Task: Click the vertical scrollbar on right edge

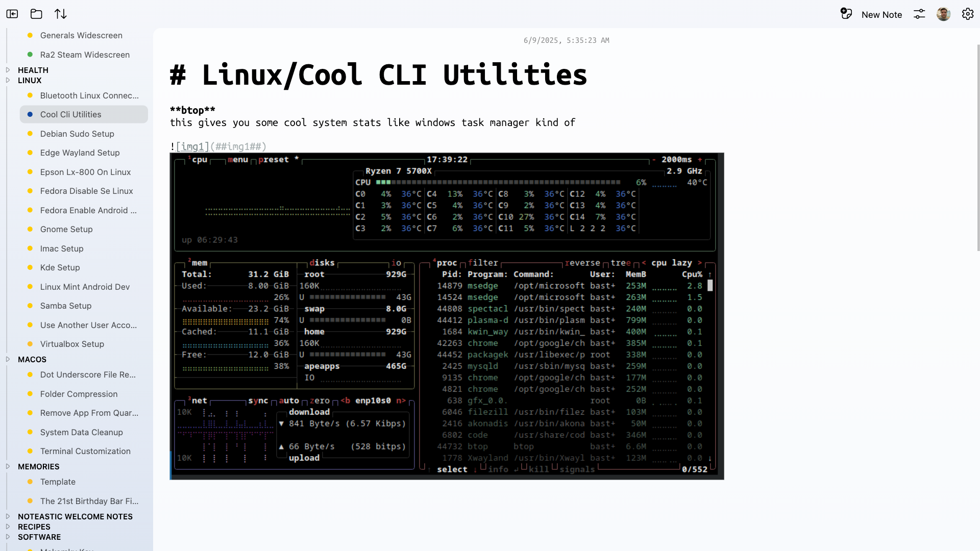Action: click(x=978, y=148)
